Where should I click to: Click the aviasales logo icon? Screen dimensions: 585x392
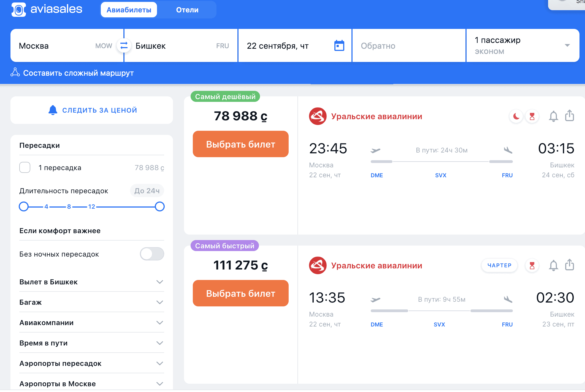[18, 10]
